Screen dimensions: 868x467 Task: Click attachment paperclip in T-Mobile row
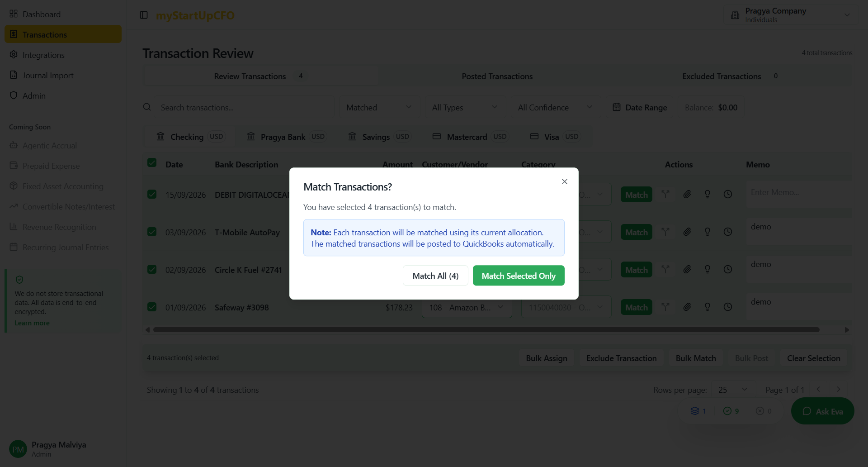pyautogui.click(x=687, y=232)
